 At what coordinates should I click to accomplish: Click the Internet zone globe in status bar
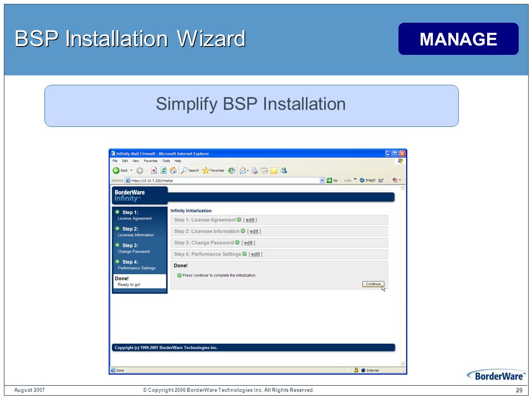coord(363,370)
